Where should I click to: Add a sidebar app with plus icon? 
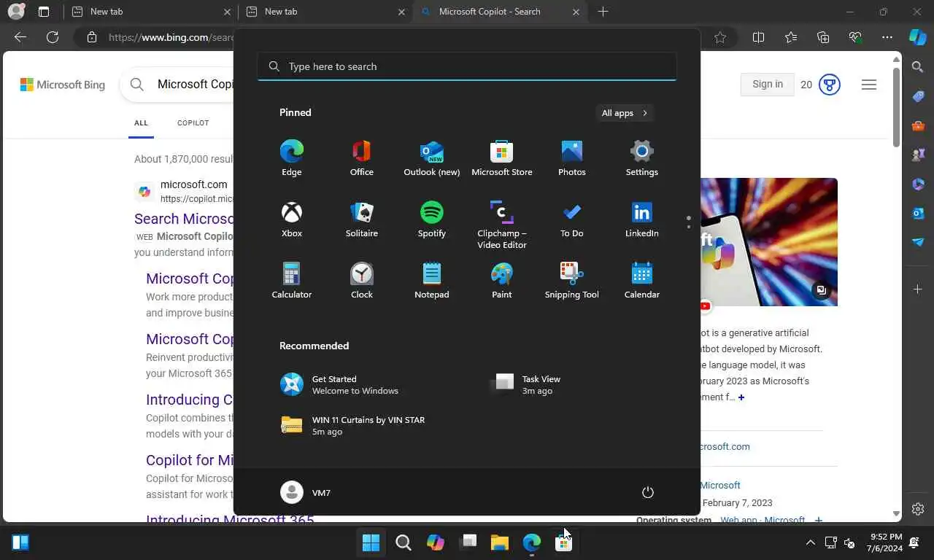tap(918, 289)
